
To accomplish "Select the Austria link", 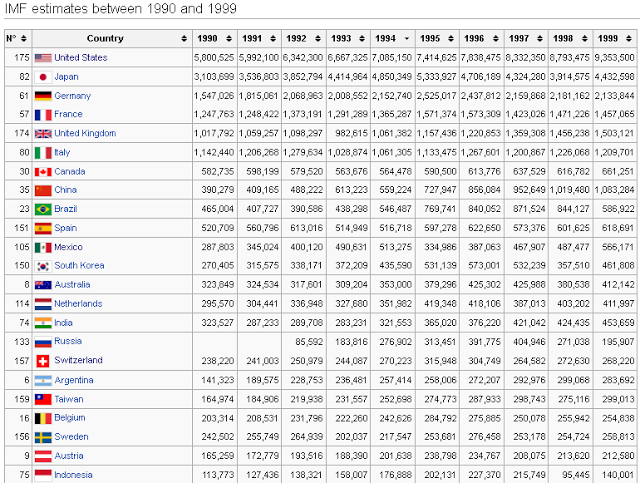I will [69, 456].
